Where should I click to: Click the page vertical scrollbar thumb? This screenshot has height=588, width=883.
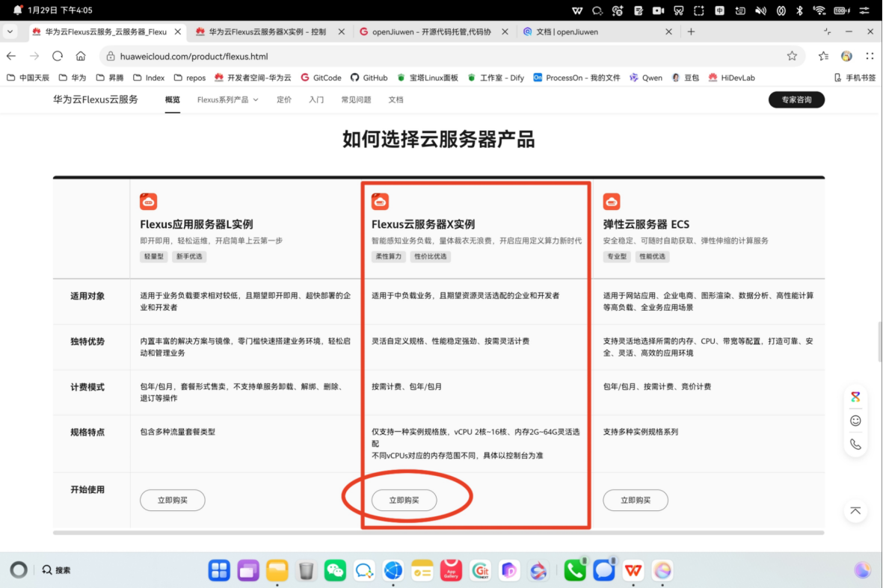pos(879,341)
